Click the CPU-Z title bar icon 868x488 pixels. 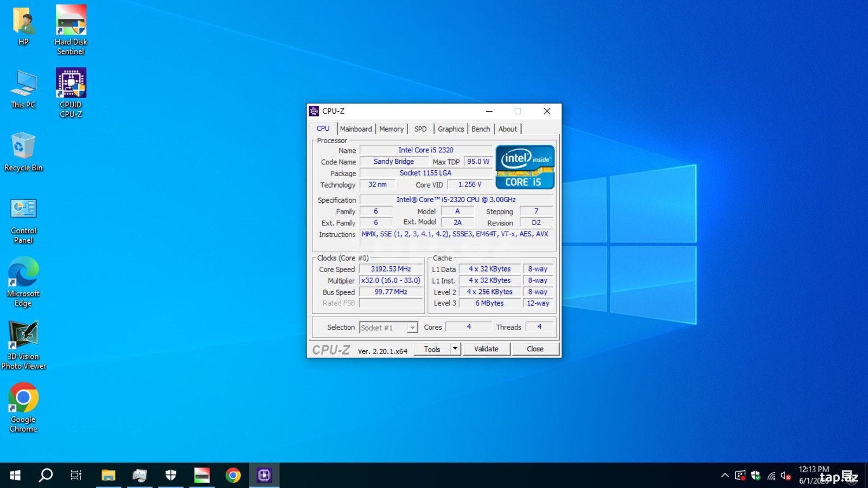(x=314, y=111)
